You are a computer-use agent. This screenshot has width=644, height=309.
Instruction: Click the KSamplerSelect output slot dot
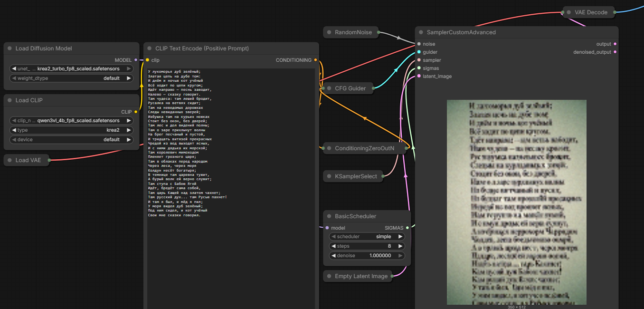(x=384, y=176)
